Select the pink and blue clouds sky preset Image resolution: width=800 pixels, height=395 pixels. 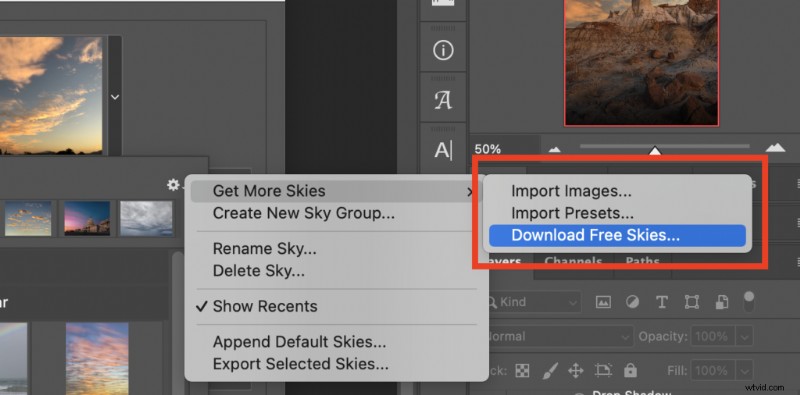[97, 358]
